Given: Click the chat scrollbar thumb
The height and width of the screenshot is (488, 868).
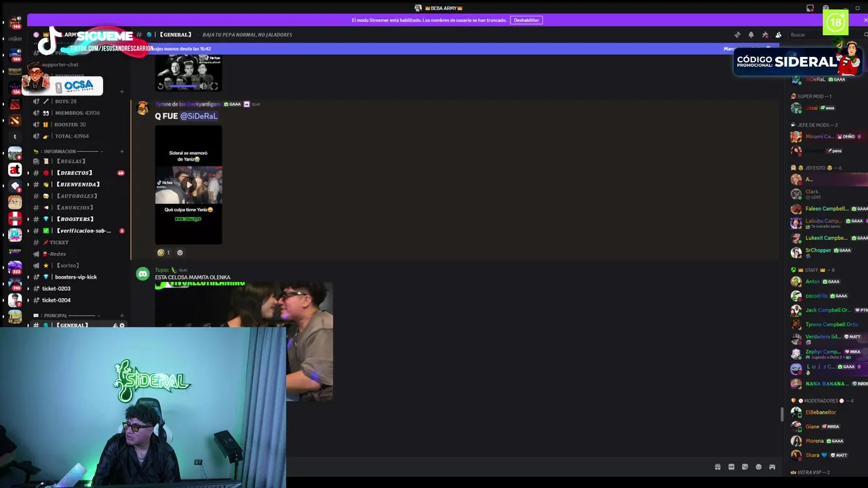Looking at the screenshot, I should (x=781, y=413).
